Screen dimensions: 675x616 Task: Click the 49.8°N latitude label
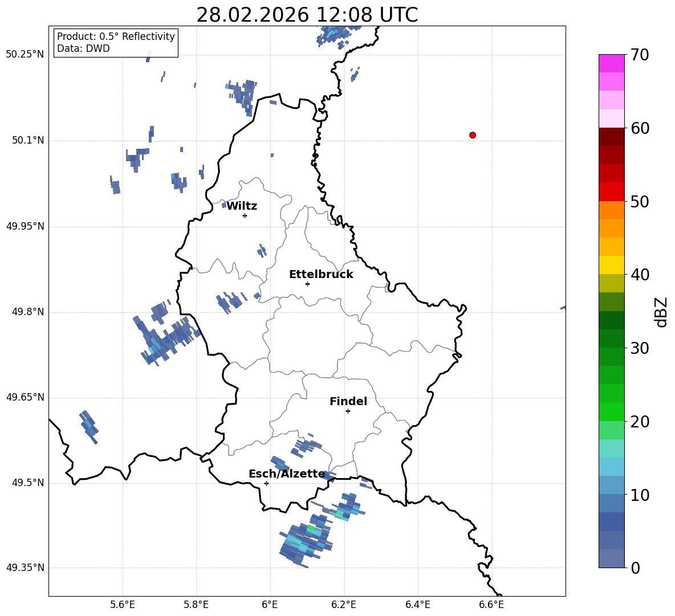click(x=28, y=312)
